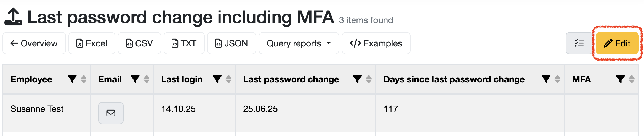Export the report as Excel
Image resolution: width=644 pixels, height=136 pixels.
(x=92, y=43)
